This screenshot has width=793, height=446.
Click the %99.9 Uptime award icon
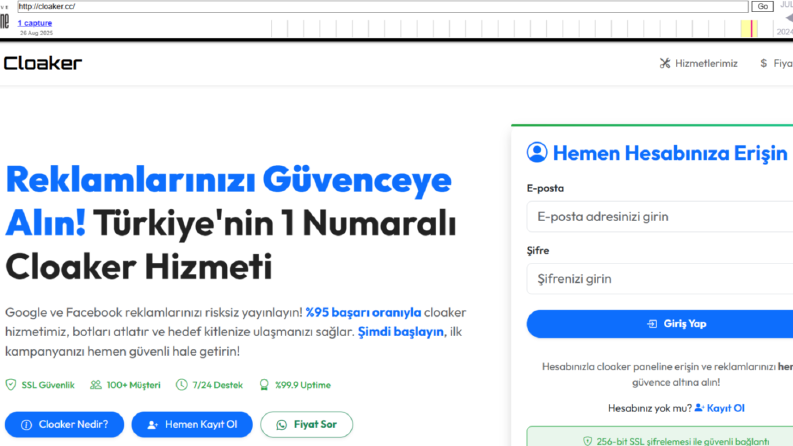coord(264,385)
